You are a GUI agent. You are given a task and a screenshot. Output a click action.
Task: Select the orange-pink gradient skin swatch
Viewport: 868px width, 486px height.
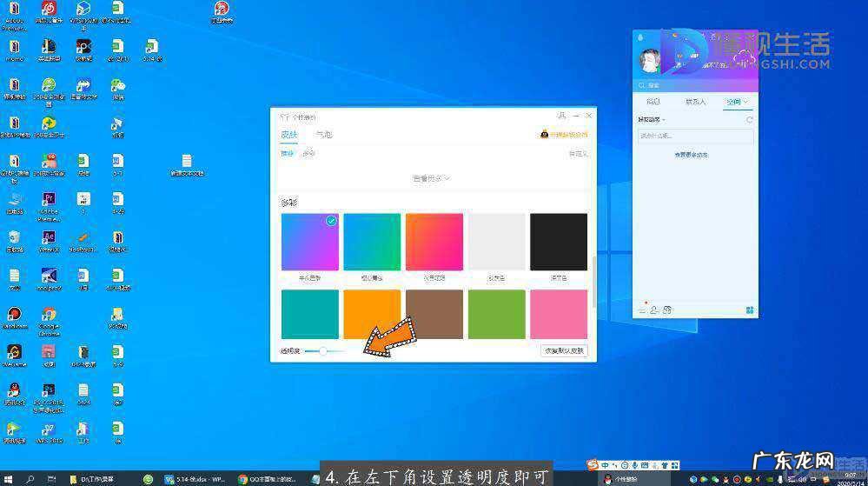[x=434, y=242]
